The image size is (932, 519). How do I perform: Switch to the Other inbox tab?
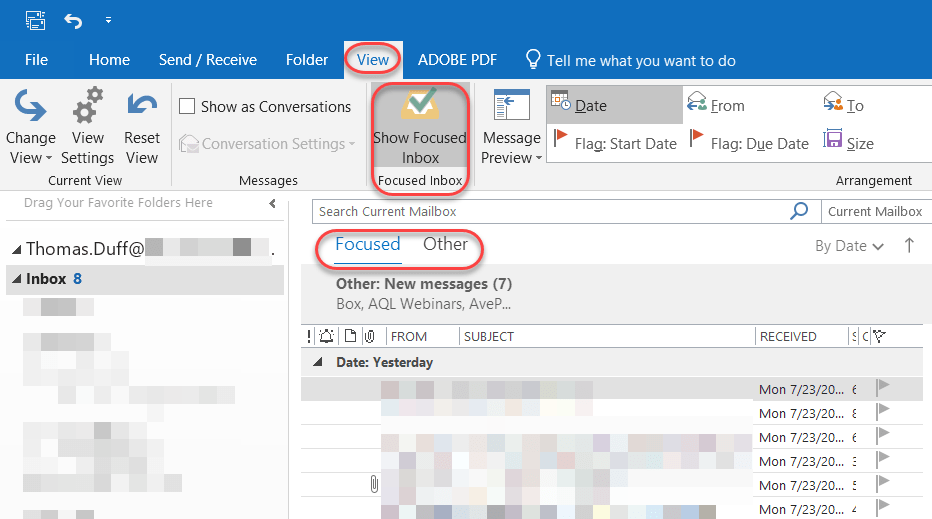tap(445, 244)
